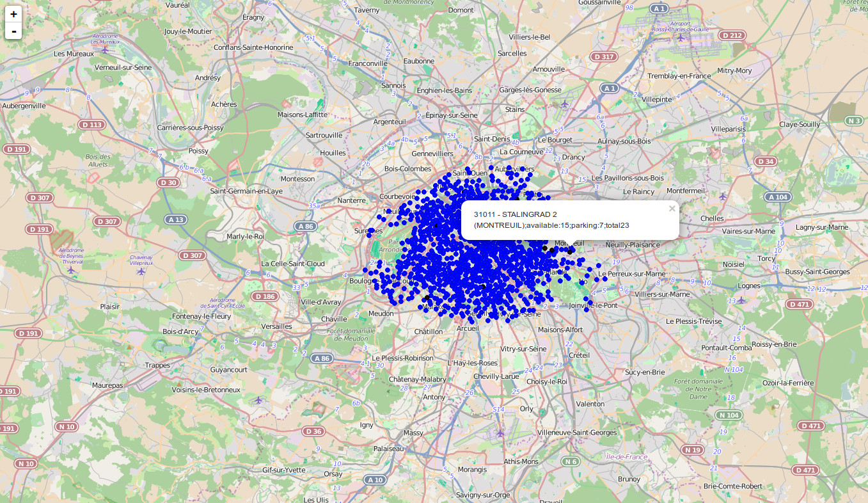Viewport: 868px width, 503px height.
Task: Click the D 113 road shield
Action: click(92, 125)
